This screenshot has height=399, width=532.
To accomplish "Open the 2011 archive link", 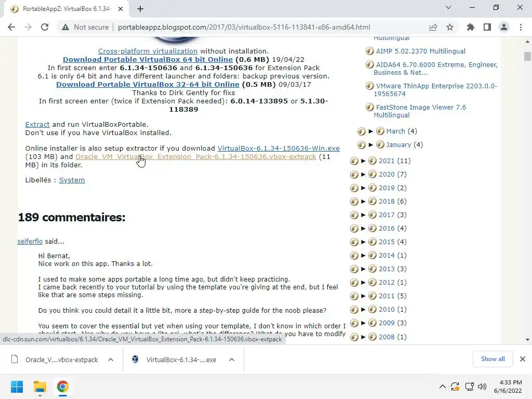I will coord(387,296).
